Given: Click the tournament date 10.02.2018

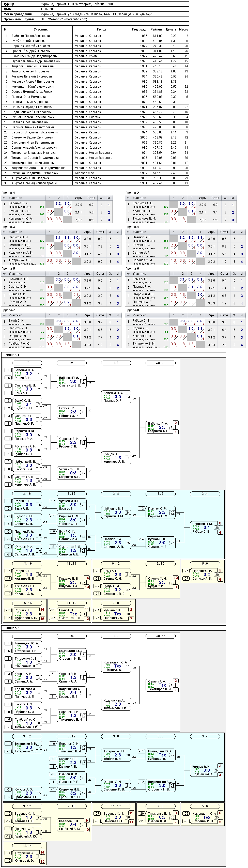Looking at the screenshot, I should pyautogui.click(x=49, y=9).
